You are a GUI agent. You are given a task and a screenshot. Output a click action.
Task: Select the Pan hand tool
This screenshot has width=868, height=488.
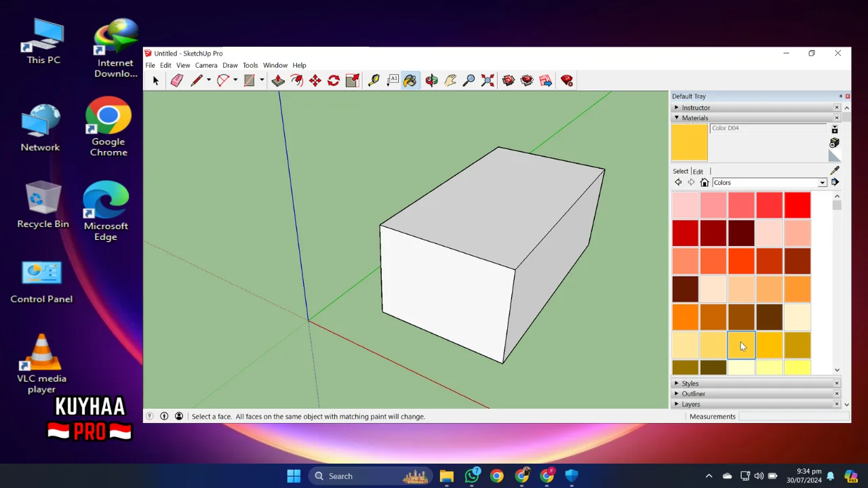450,81
